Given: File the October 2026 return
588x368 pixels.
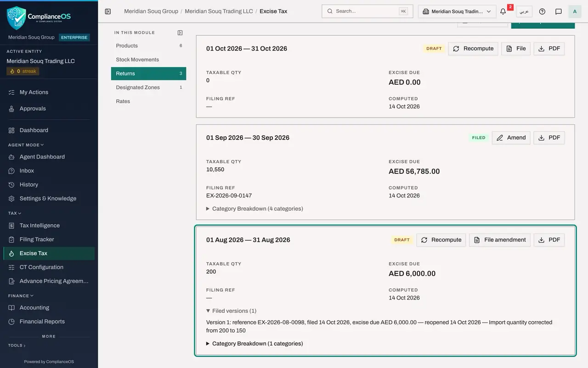Looking at the screenshot, I should tap(516, 49).
